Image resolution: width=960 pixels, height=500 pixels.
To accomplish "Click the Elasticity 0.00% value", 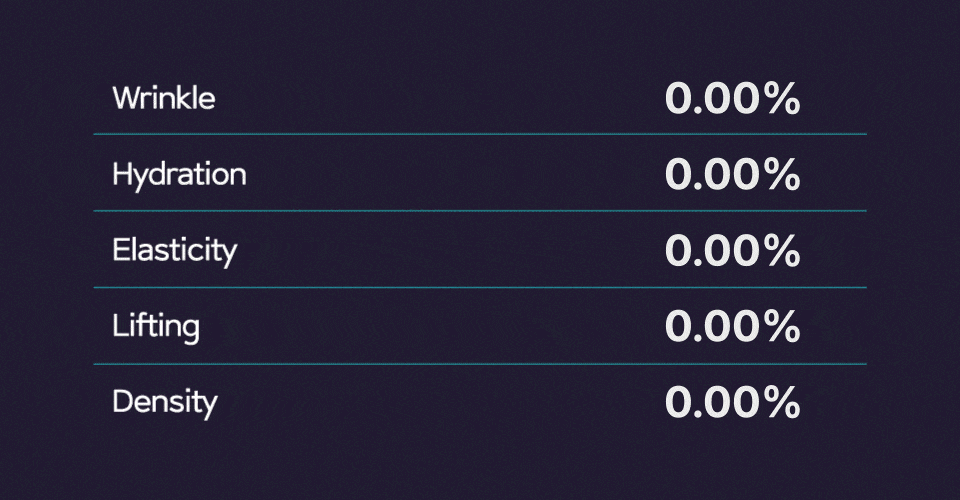I will click(733, 250).
